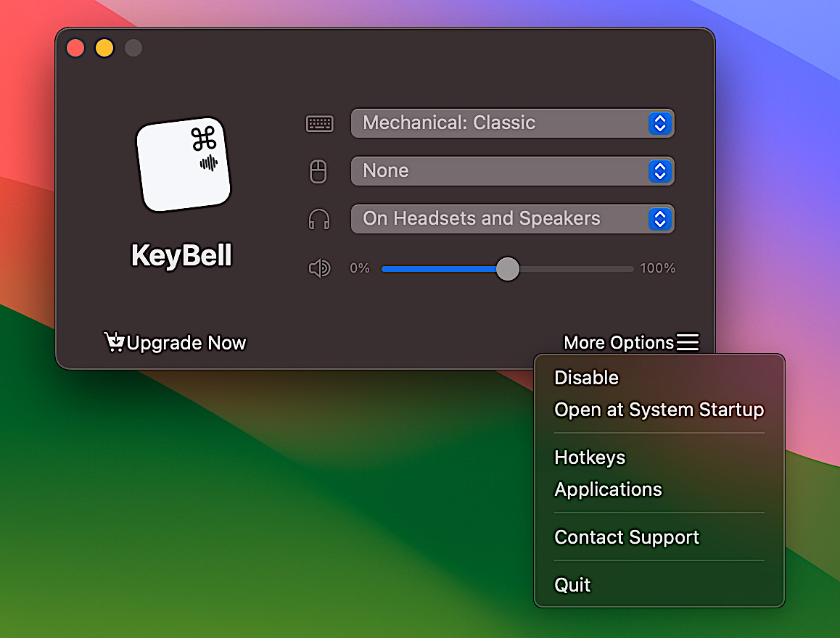Enable Open at System Startup
840x638 pixels.
coord(659,410)
